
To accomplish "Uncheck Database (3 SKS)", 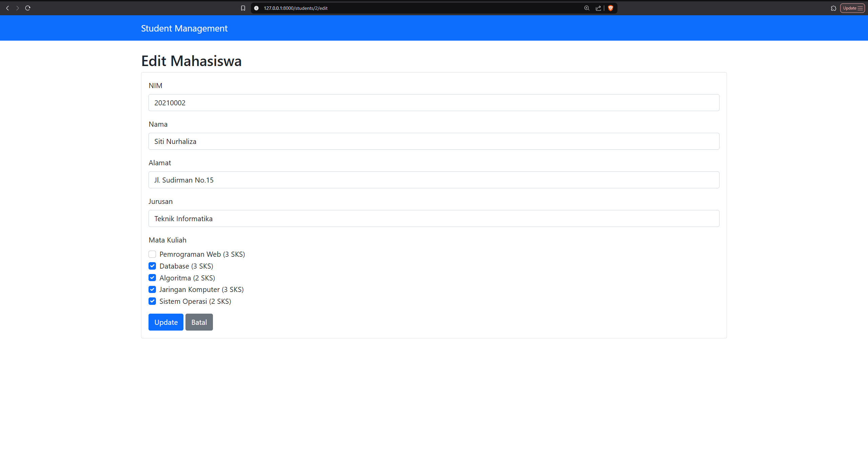I will [x=152, y=266].
